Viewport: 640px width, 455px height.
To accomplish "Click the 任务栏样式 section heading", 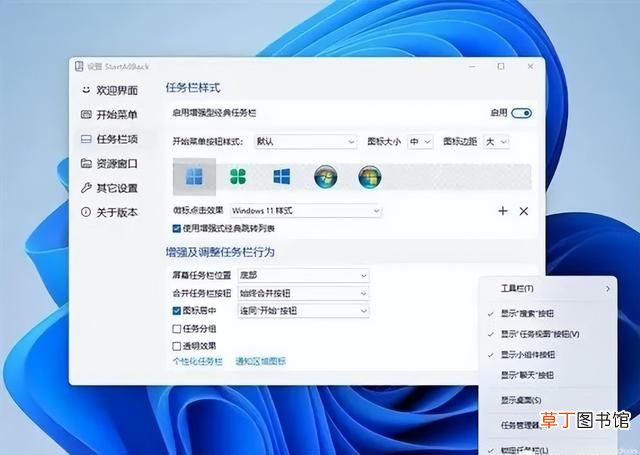I will [193, 88].
